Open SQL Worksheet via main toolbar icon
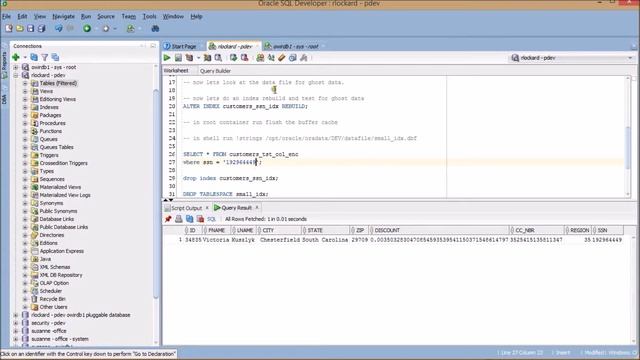The image size is (640, 360). click(x=131, y=28)
